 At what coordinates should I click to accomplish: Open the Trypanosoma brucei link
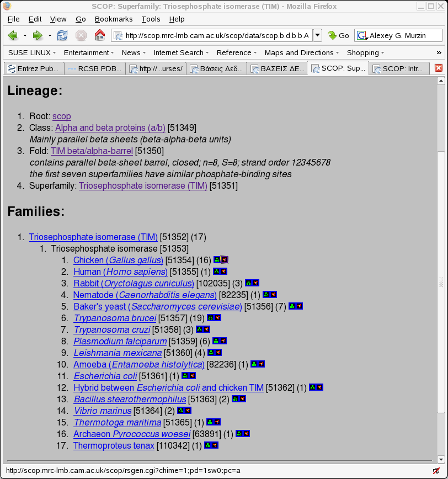pyautogui.click(x=115, y=318)
